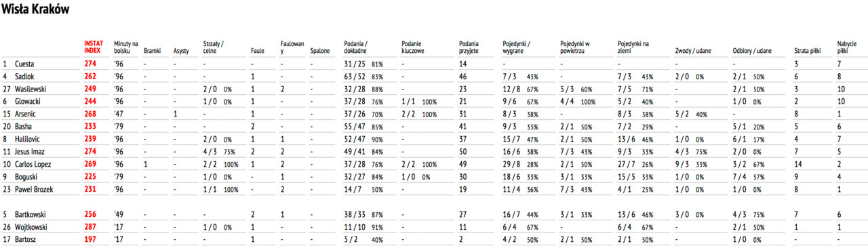Select the Strata piłki column header

806,50
